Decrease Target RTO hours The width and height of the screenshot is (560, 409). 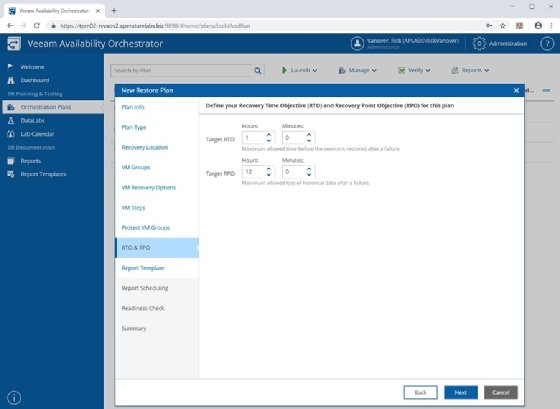(x=269, y=140)
